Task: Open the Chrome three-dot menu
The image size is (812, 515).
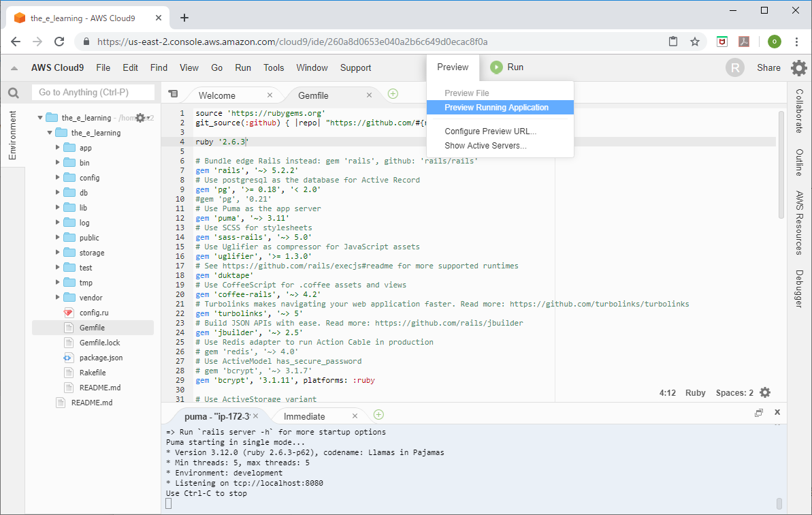Action: click(x=796, y=42)
